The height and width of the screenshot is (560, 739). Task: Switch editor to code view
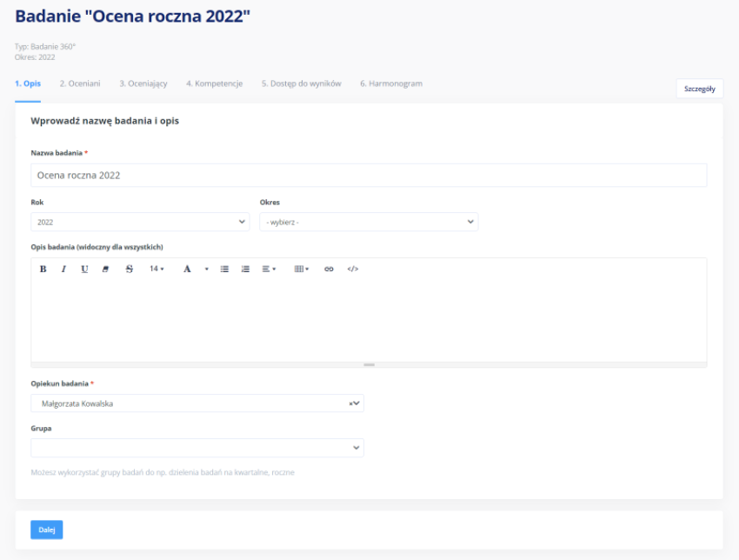click(352, 269)
